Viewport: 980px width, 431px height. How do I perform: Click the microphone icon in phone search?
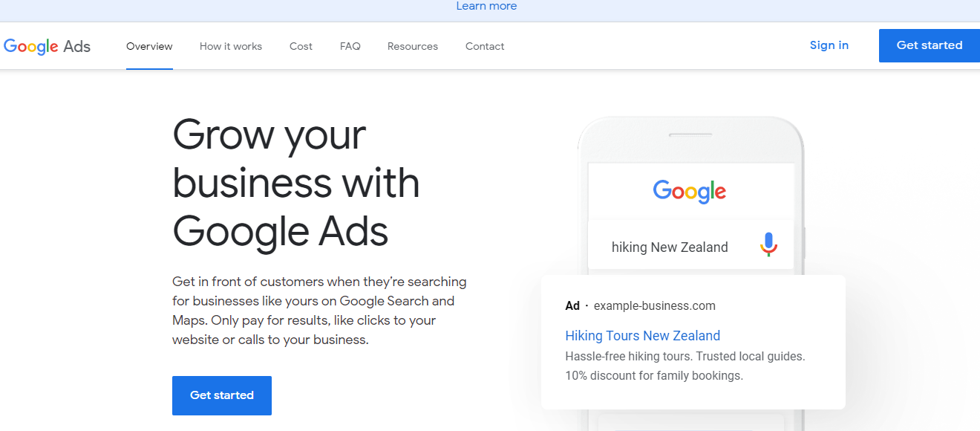click(x=768, y=244)
